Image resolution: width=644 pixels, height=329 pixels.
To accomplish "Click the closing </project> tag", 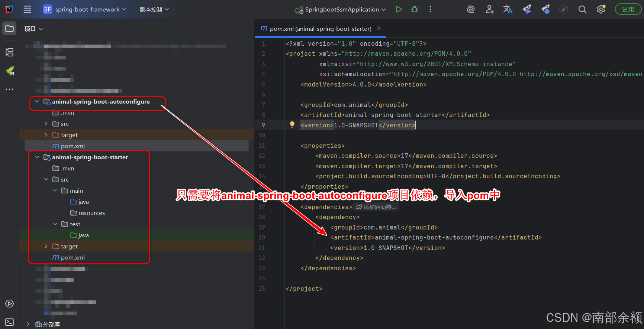I will (x=304, y=289).
